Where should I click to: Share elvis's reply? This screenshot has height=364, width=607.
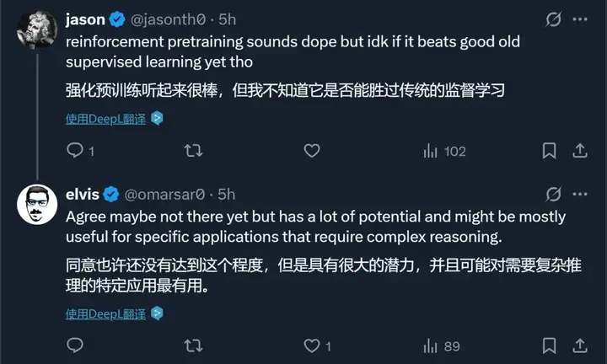point(580,345)
